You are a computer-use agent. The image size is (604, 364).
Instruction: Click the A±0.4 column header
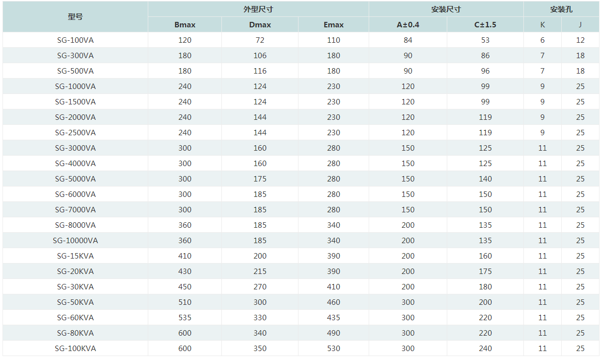pyautogui.click(x=407, y=25)
